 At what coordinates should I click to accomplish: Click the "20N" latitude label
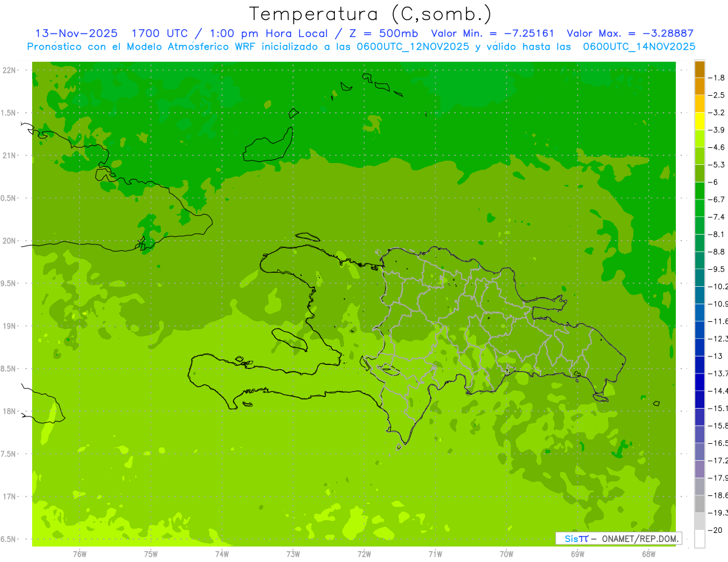(9, 241)
